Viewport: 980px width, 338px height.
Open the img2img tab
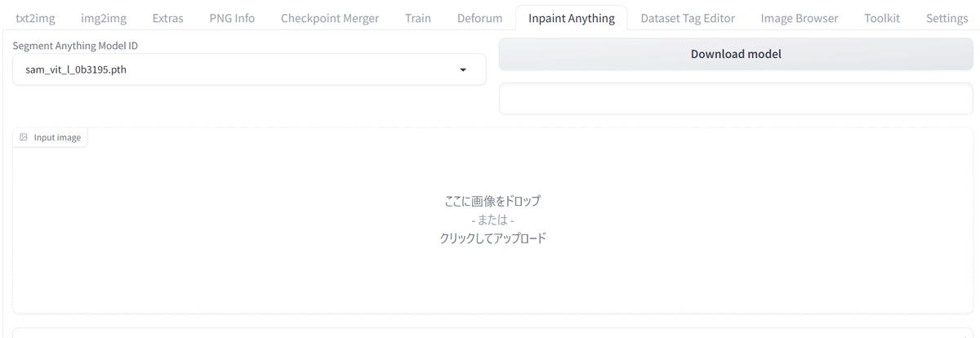104,18
